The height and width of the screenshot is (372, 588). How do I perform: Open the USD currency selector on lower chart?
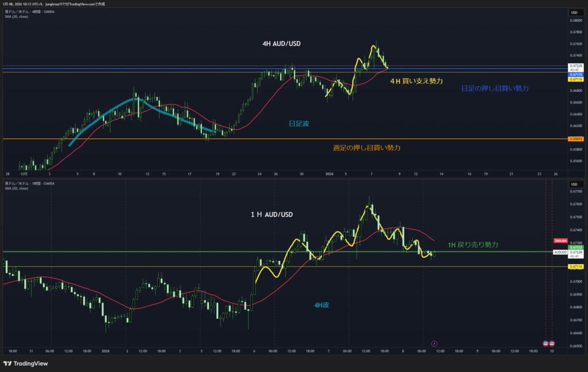[574, 184]
